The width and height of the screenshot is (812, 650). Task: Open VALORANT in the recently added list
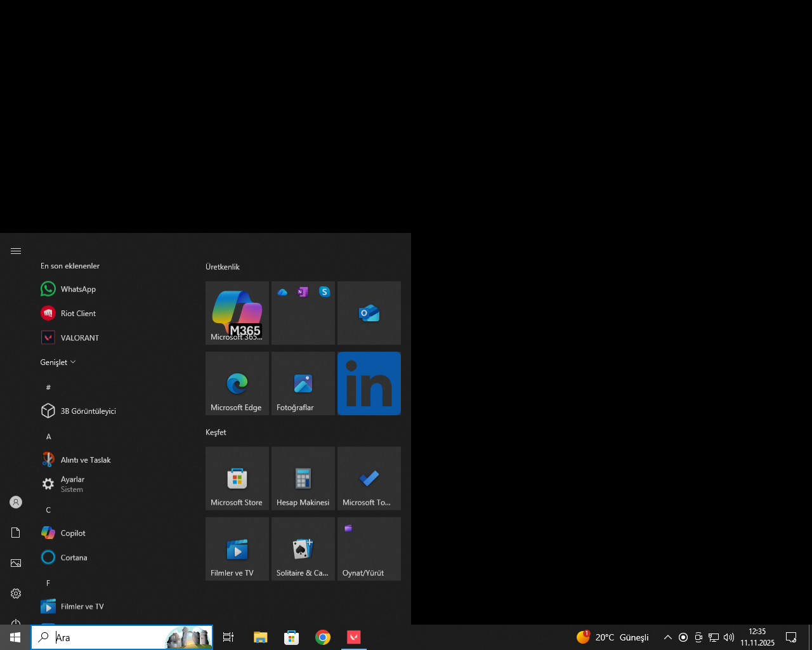[x=114, y=338]
